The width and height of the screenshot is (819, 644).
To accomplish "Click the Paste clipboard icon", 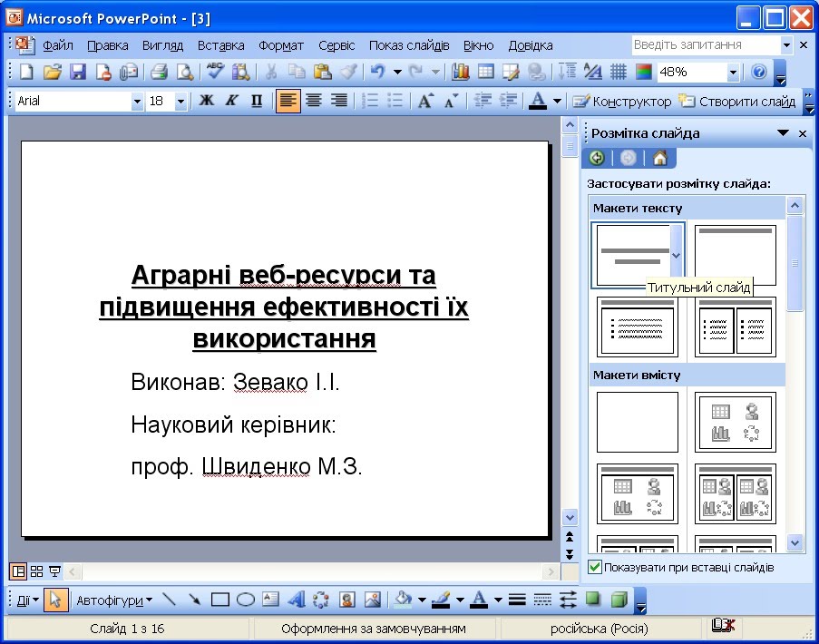I will tap(322, 72).
